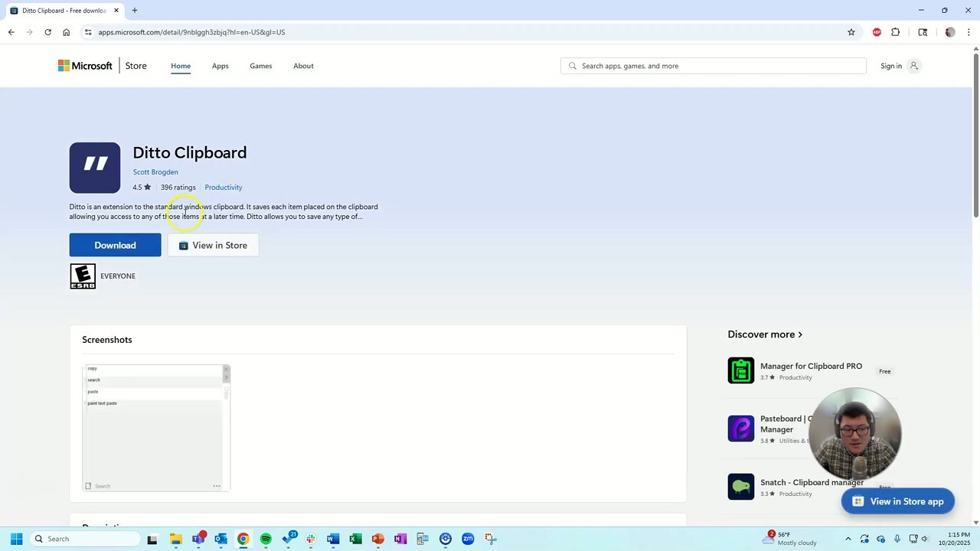
Task: Toggle the bookmark star in the address bar
Action: point(851,32)
